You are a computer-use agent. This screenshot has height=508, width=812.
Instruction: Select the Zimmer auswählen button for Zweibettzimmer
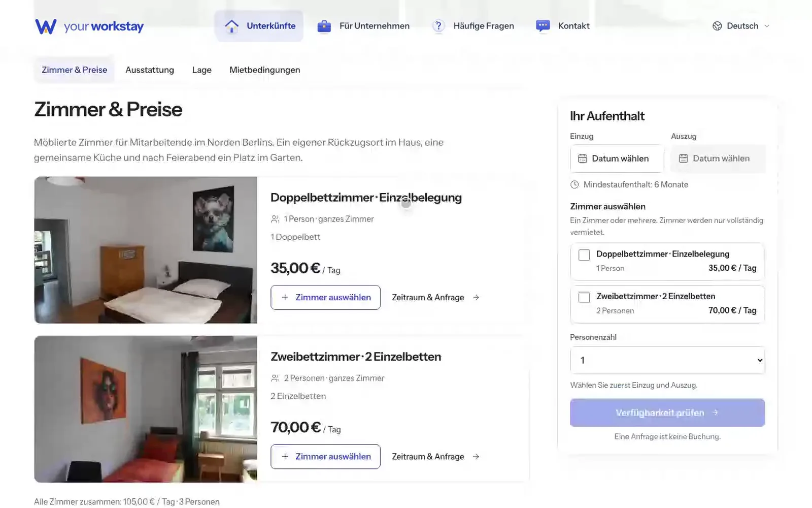pos(325,456)
